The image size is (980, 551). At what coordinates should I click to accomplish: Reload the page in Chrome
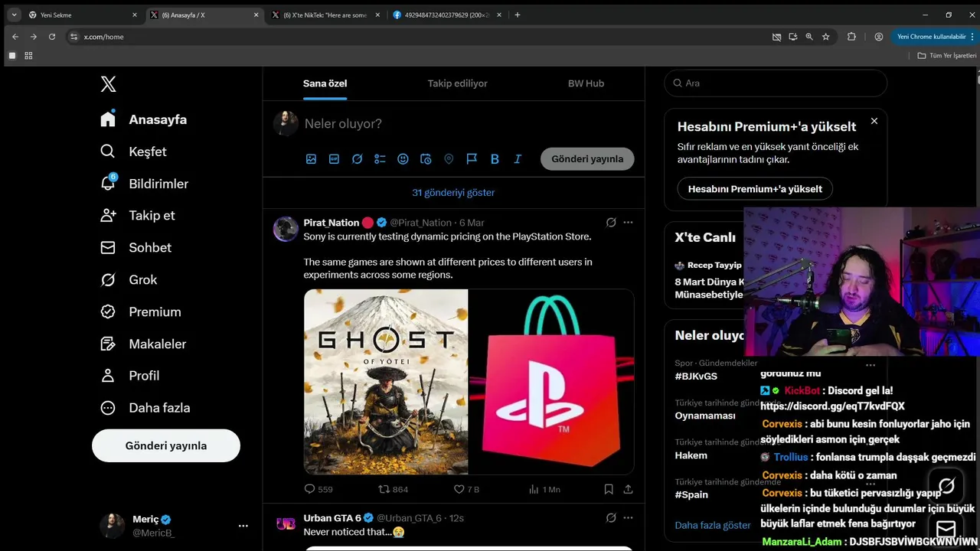click(52, 37)
